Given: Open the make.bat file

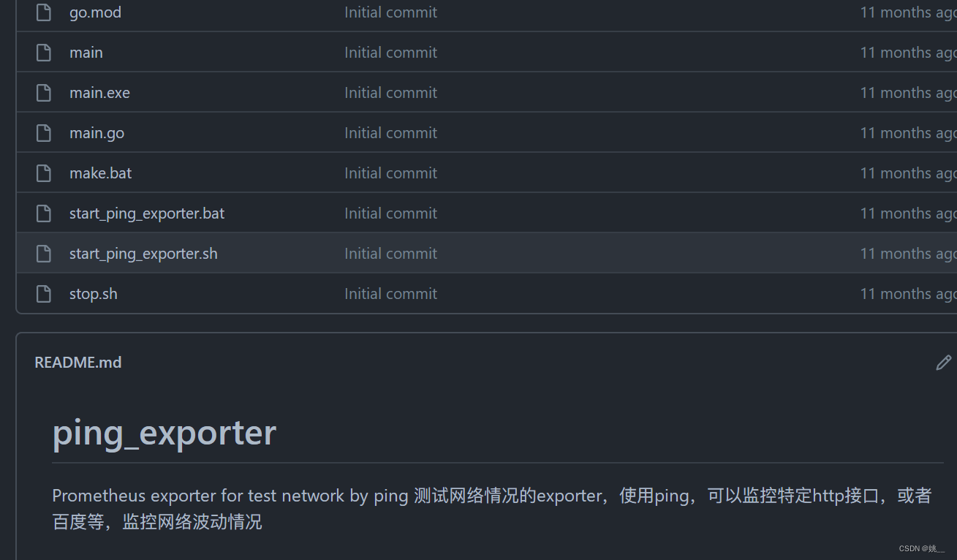Looking at the screenshot, I should (x=100, y=173).
